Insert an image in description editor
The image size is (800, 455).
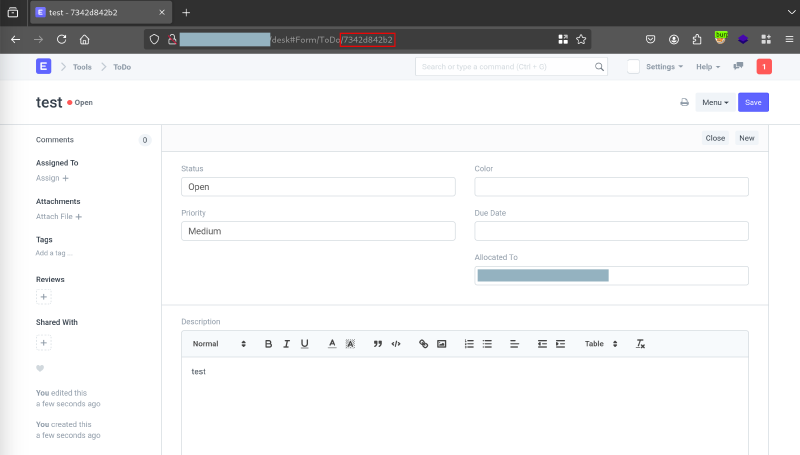442,344
